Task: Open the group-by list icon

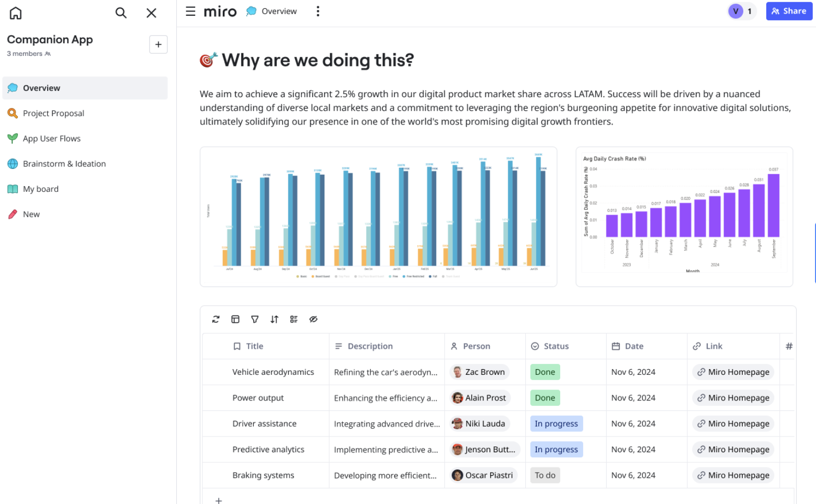Action: pos(294,319)
